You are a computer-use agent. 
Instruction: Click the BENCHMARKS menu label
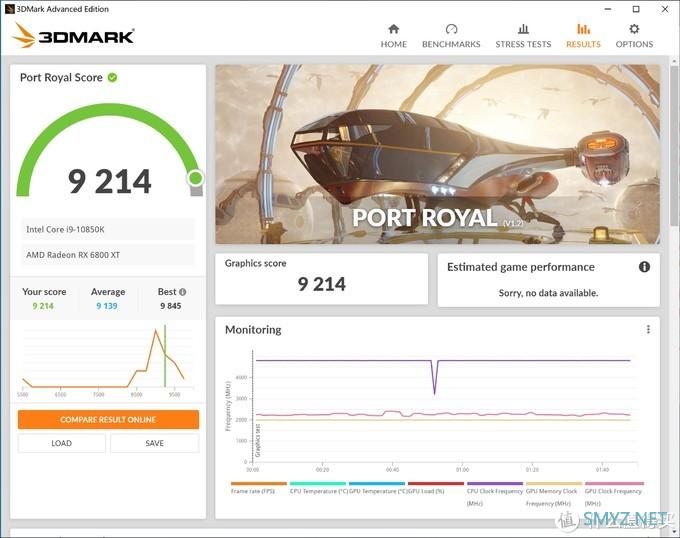click(451, 44)
